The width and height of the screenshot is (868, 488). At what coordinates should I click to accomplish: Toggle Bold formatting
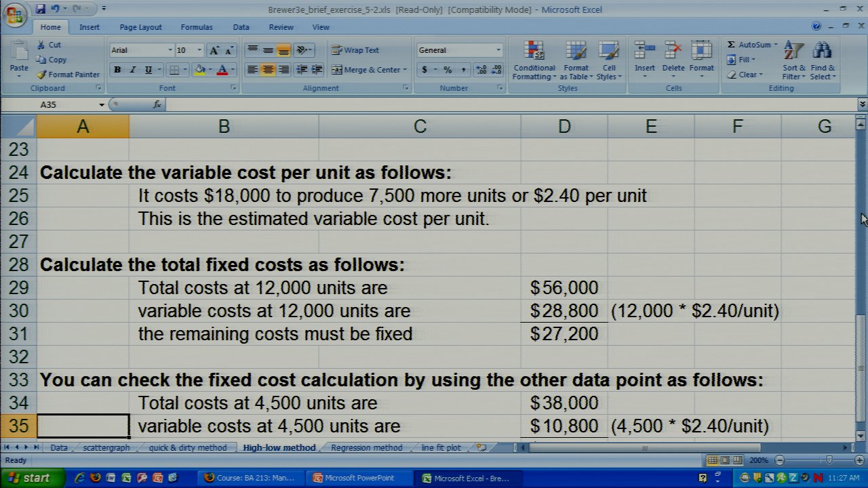pyautogui.click(x=117, y=70)
